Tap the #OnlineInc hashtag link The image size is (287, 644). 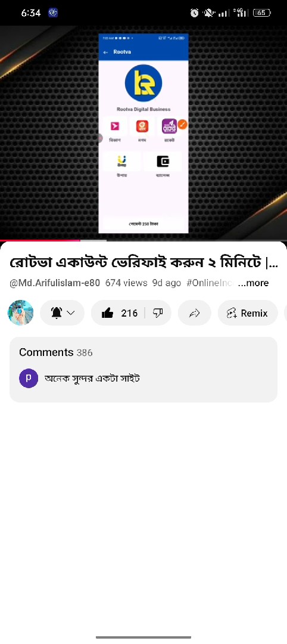pos(210,283)
